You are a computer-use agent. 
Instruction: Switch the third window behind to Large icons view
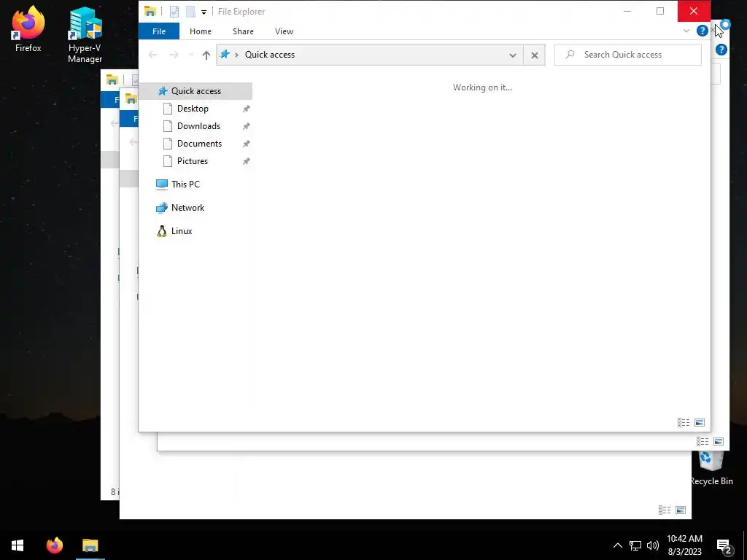pos(681,510)
